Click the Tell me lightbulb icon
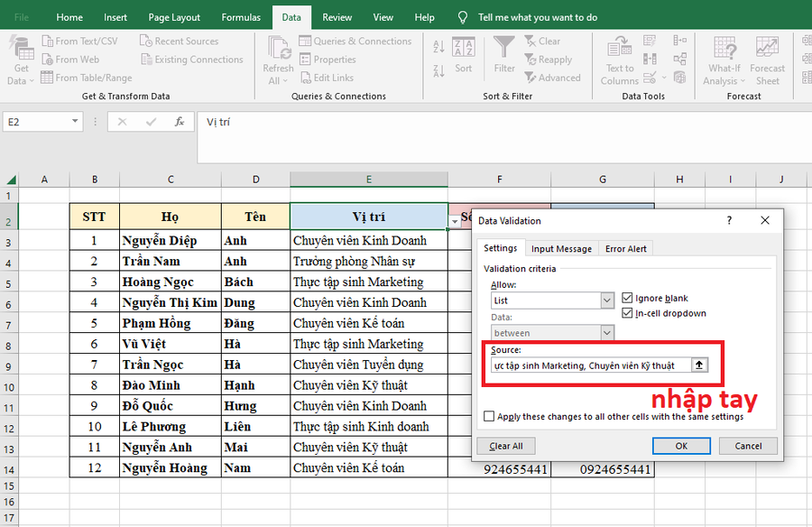Screen dimensions: 812x527 coord(463,18)
